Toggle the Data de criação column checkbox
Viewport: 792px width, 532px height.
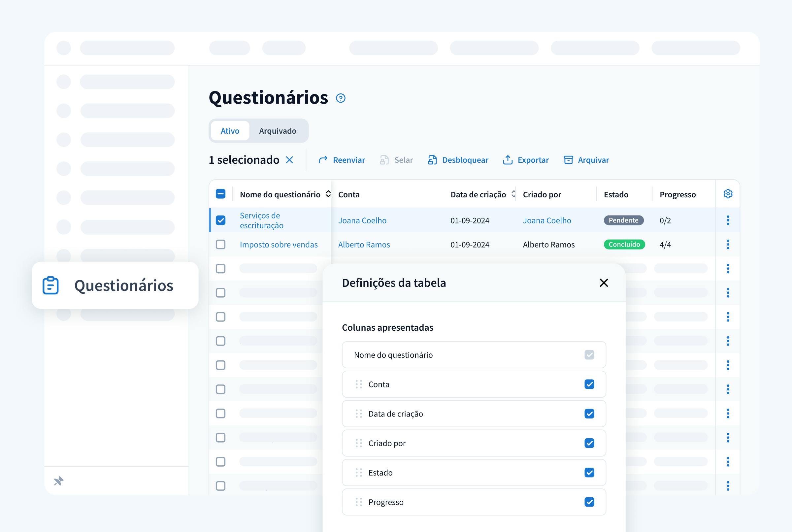click(589, 414)
